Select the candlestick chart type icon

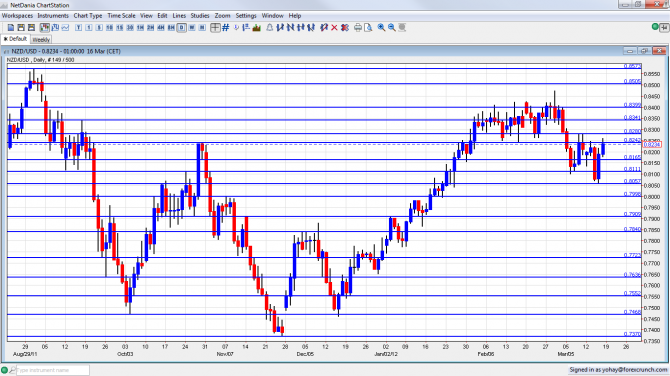pyautogui.click(x=45, y=27)
